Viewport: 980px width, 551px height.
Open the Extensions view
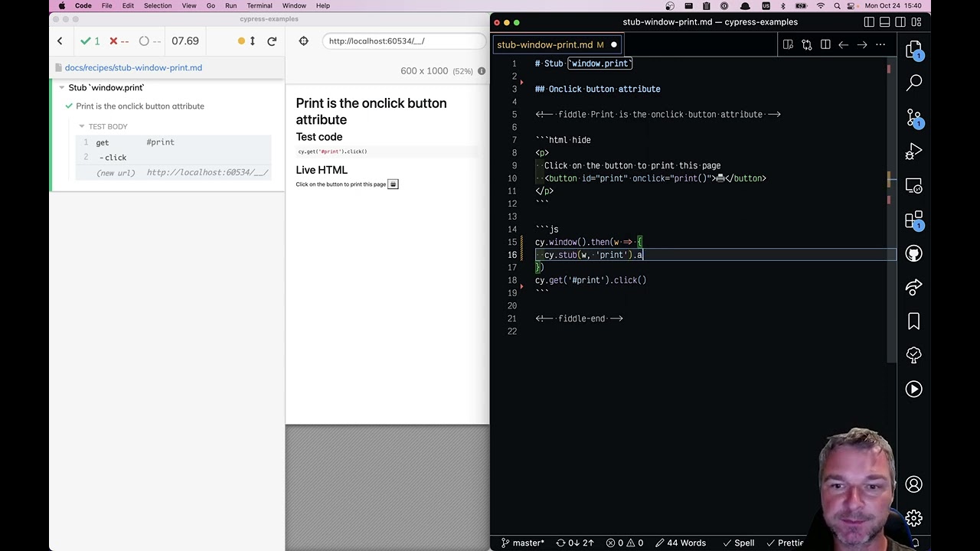click(x=913, y=220)
